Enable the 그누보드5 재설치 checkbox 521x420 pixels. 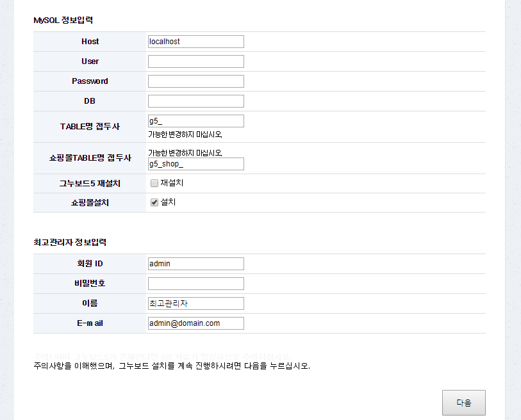click(x=154, y=183)
